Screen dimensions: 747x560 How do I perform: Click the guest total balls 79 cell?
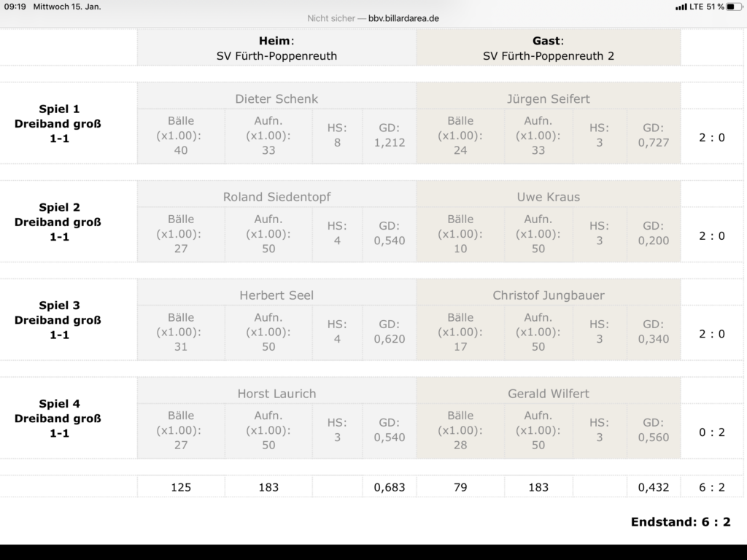(460, 486)
